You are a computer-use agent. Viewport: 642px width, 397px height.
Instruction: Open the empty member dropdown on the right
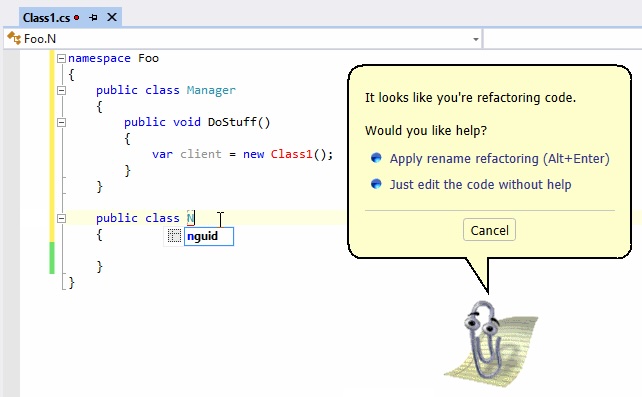click(563, 39)
